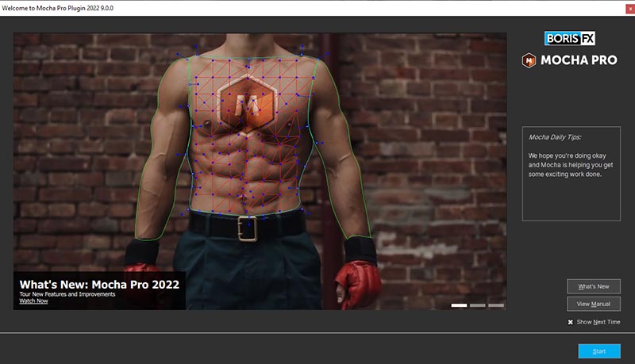Click 'Tour New Features and Improvements' caption
This screenshot has height=364, width=635.
[67, 294]
